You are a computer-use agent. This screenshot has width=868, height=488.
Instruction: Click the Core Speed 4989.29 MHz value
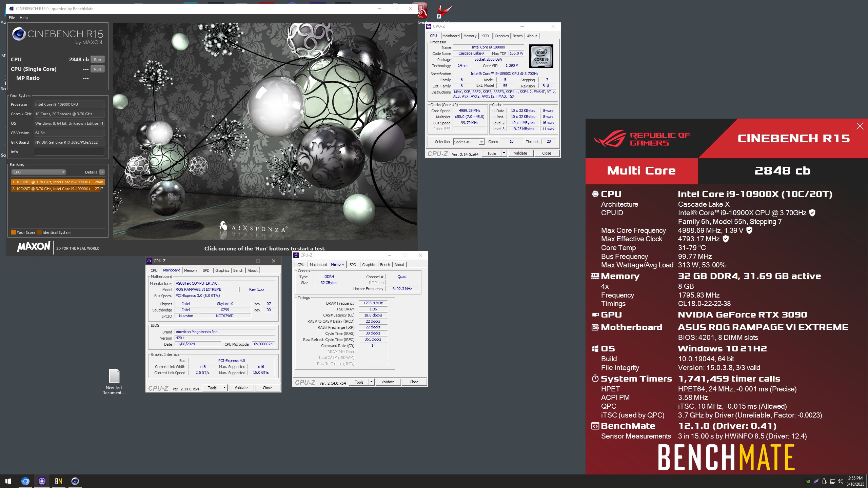470,111
